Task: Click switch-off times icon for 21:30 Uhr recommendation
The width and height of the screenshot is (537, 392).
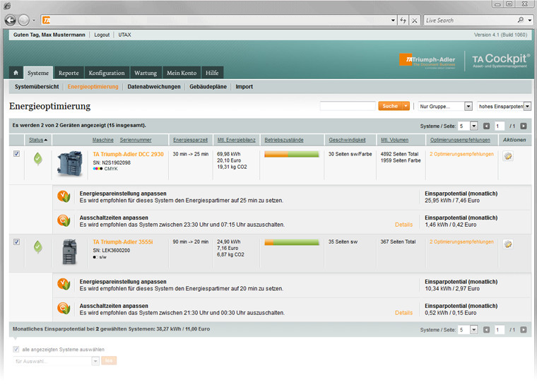Action: coord(64,309)
